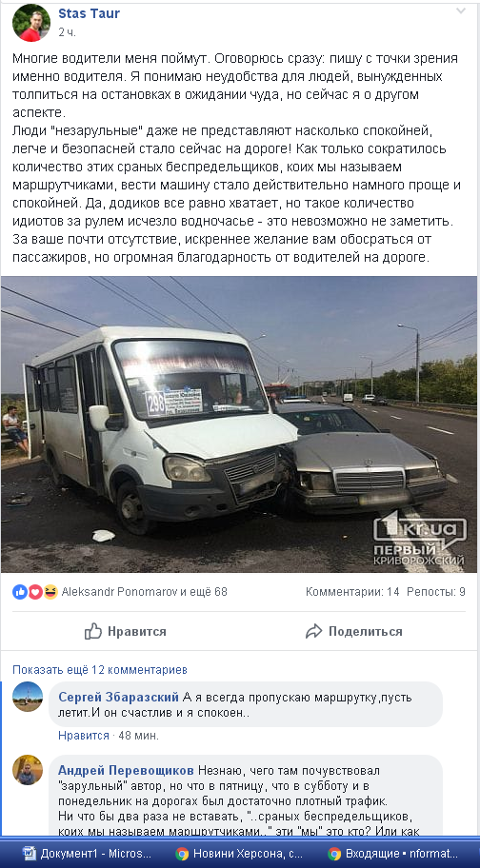This screenshot has height=868, width=480.
Task: Click the Word document icon in taskbar
Action: 30,853
